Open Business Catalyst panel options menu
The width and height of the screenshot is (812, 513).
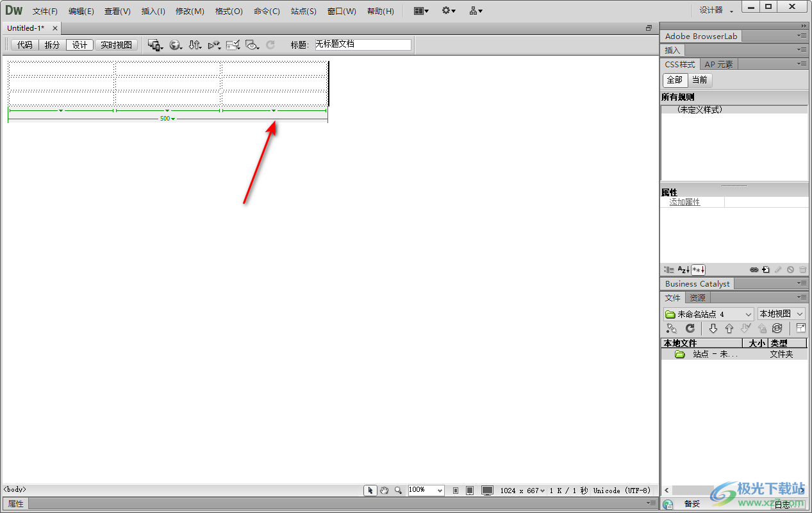802,283
